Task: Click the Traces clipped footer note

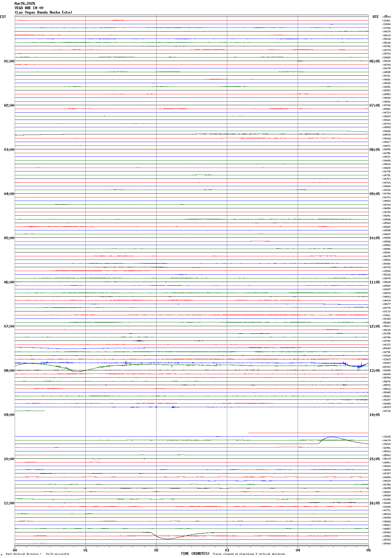Action: coord(249,554)
